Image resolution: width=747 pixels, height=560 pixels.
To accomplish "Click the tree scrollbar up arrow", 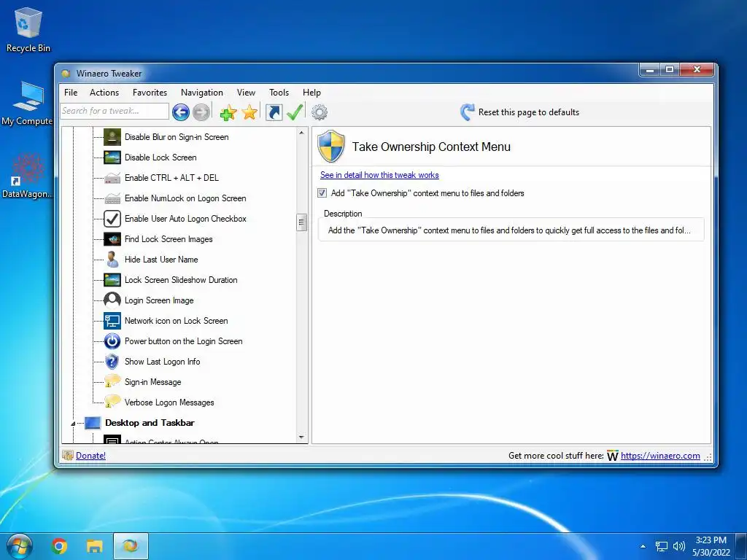I will [301, 133].
